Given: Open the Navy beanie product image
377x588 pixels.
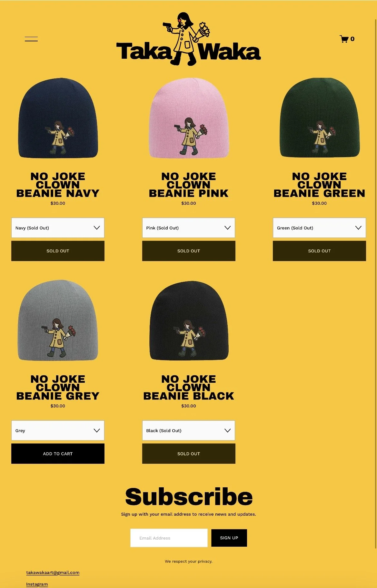Looking at the screenshot, I should click(x=58, y=118).
